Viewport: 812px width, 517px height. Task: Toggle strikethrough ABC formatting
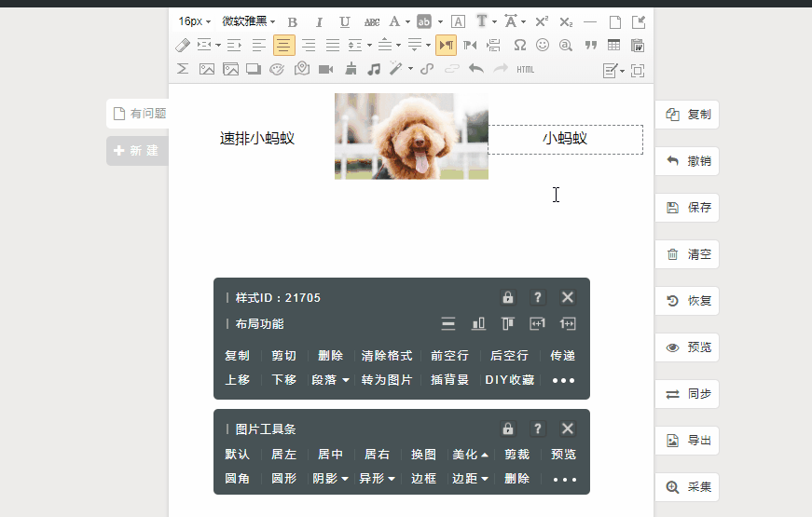pyautogui.click(x=372, y=22)
